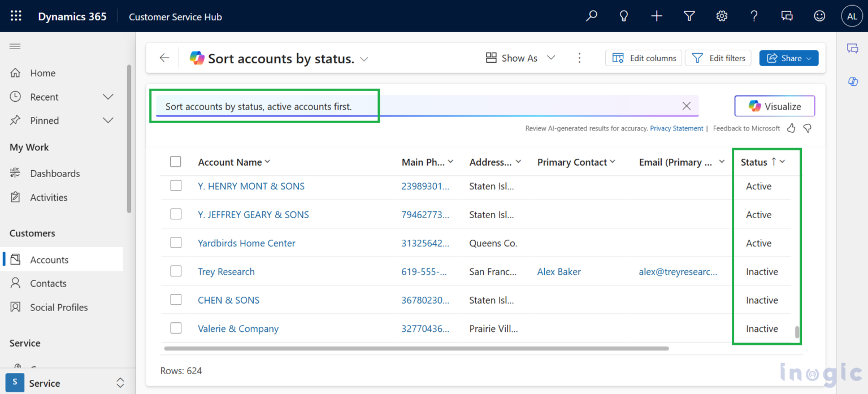Click the back arrow above the view
868x394 pixels.
tap(163, 58)
